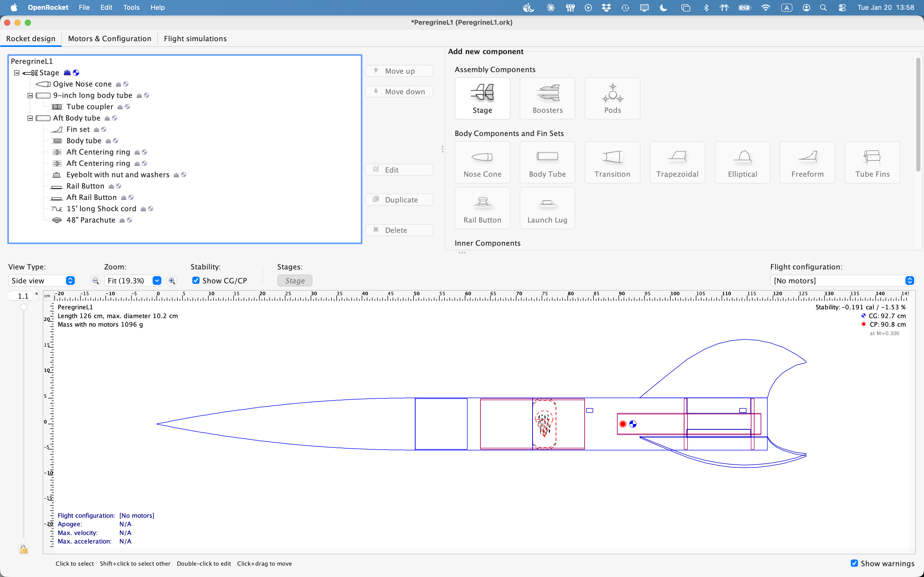Add a Boosters assembly component
924x577 pixels.
pyautogui.click(x=547, y=98)
